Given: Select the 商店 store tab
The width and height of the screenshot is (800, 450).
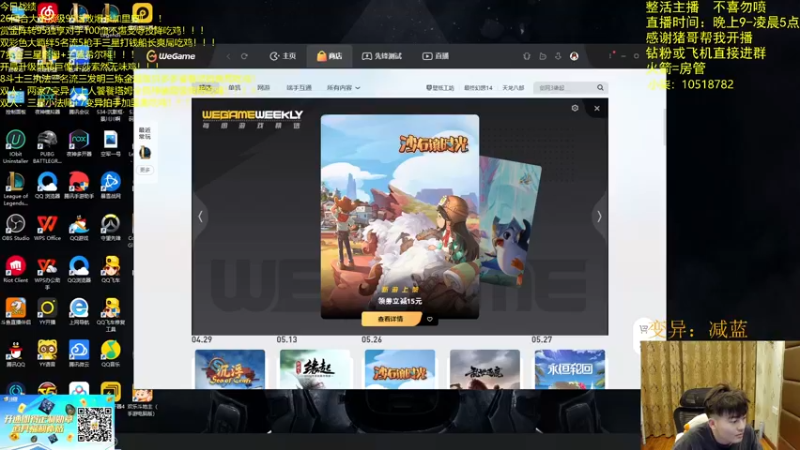Looking at the screenshot, I should click(329, 56).
